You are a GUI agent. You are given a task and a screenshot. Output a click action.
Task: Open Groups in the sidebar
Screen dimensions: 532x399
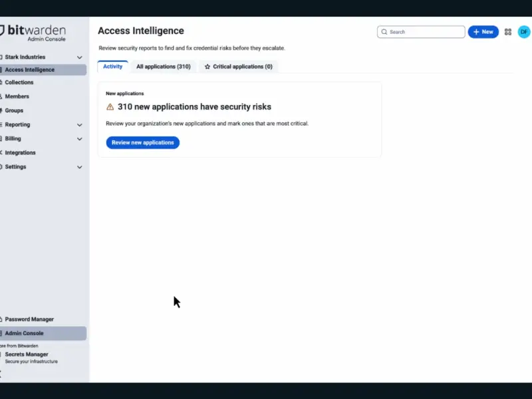coord(15,110)
